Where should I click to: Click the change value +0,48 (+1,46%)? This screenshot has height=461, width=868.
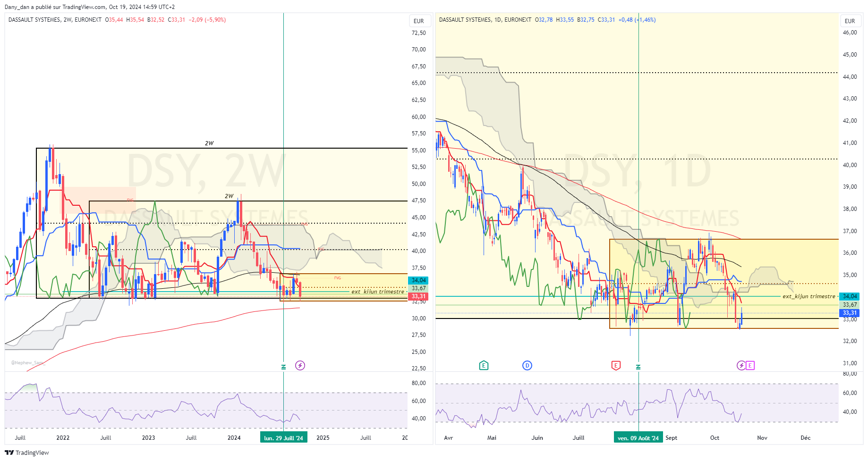coord(637,20)
